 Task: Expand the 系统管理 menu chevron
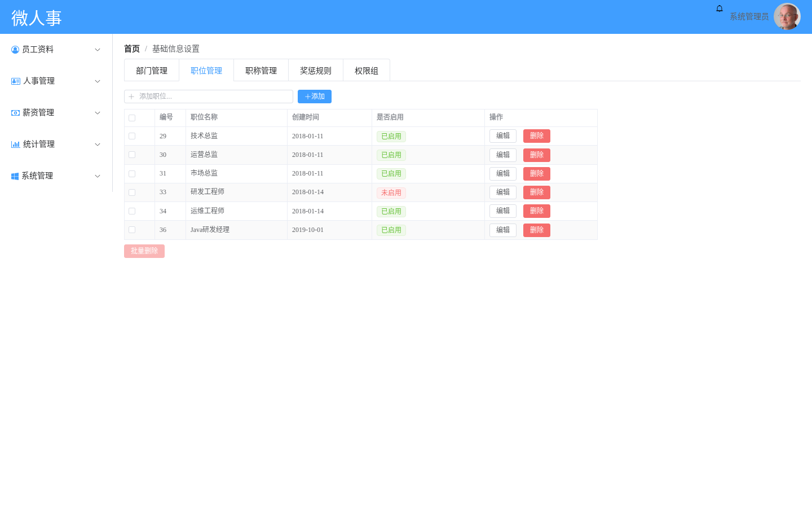pos(98,176)
